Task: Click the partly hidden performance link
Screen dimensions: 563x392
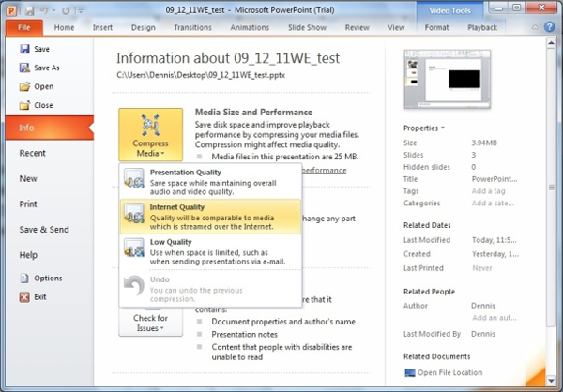Action: (x=325, y=170)
